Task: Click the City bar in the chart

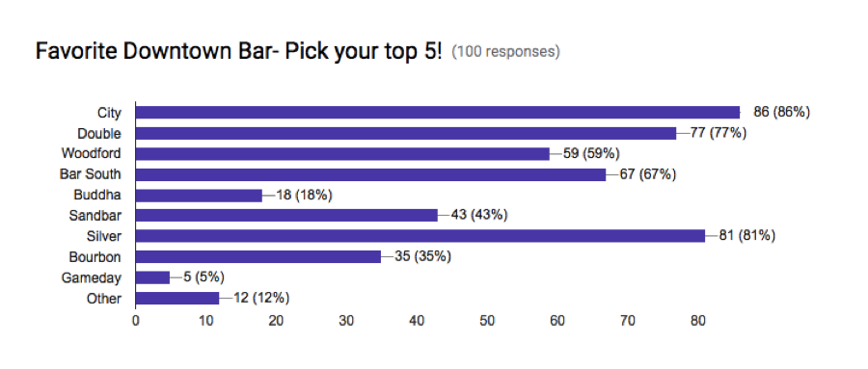Action: click(x=437, y=113)
